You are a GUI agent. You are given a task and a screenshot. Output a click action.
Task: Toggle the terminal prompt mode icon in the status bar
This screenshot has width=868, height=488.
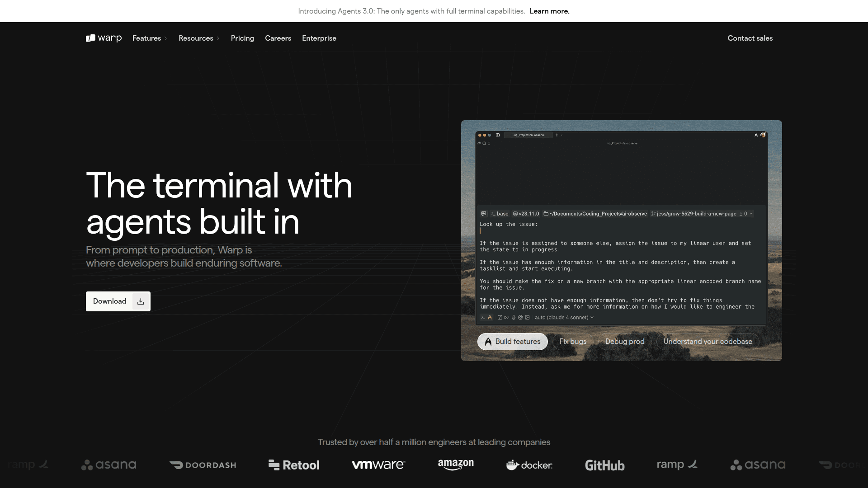[483, 317]
